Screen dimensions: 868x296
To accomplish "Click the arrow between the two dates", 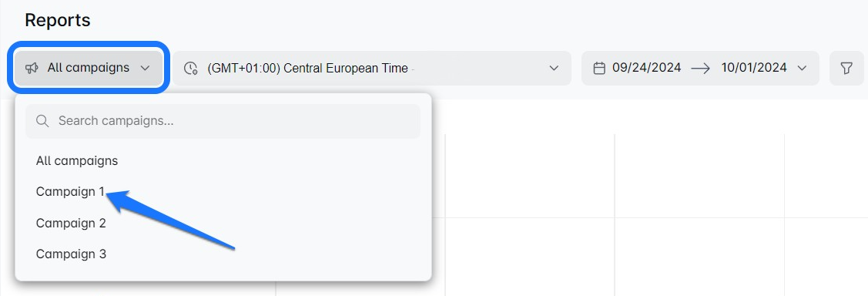I will (x=701, y=68).
